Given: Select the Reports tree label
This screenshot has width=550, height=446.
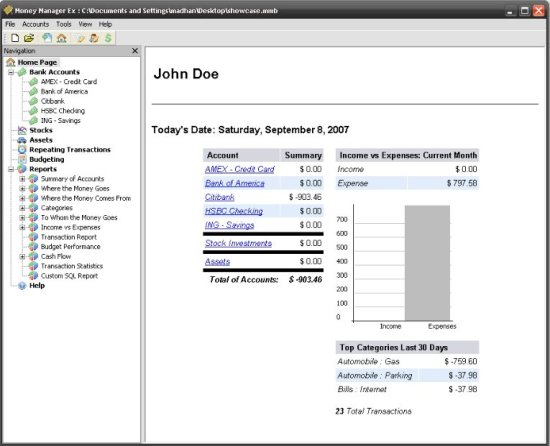Looking at the screenshot, I should pyautogui.click(x=43, y=169).
